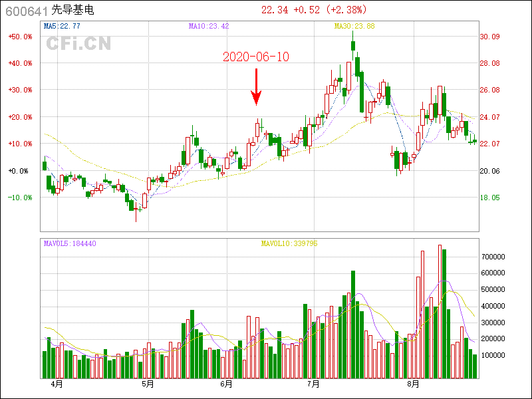Screen dimensions: 532x399
Task: Click the MA10:23.42 indicator label
Action: pos(209,26)
